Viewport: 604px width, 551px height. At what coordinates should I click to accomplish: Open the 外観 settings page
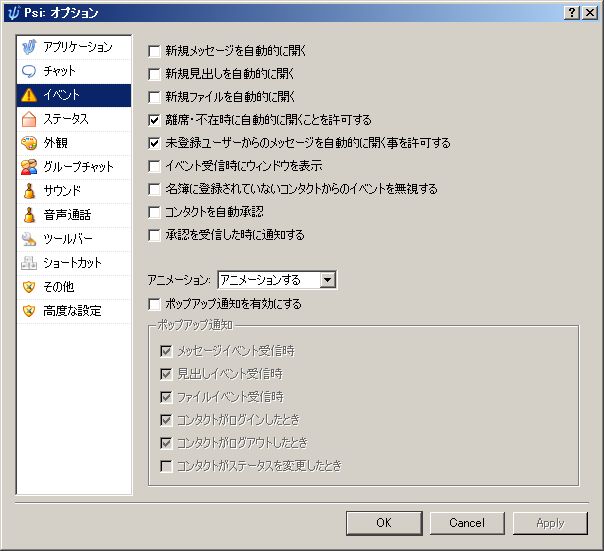tap(74, 143)
